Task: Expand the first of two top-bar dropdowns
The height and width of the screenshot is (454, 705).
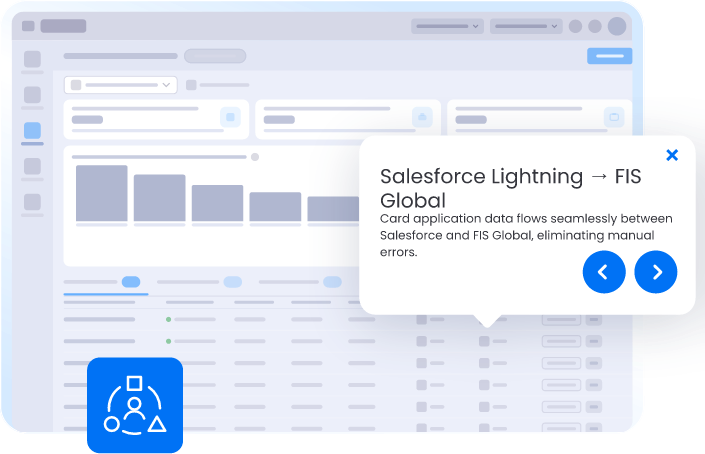Action: coord(447,26)
